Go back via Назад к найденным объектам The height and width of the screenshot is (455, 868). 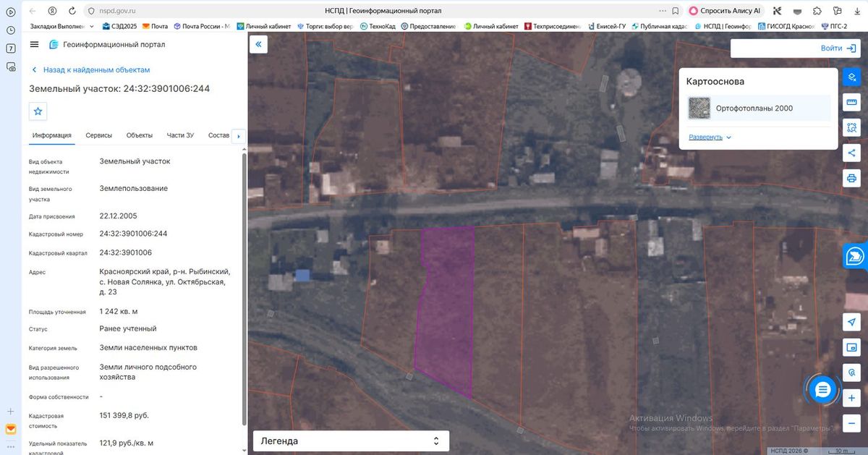tap(90, 69)
